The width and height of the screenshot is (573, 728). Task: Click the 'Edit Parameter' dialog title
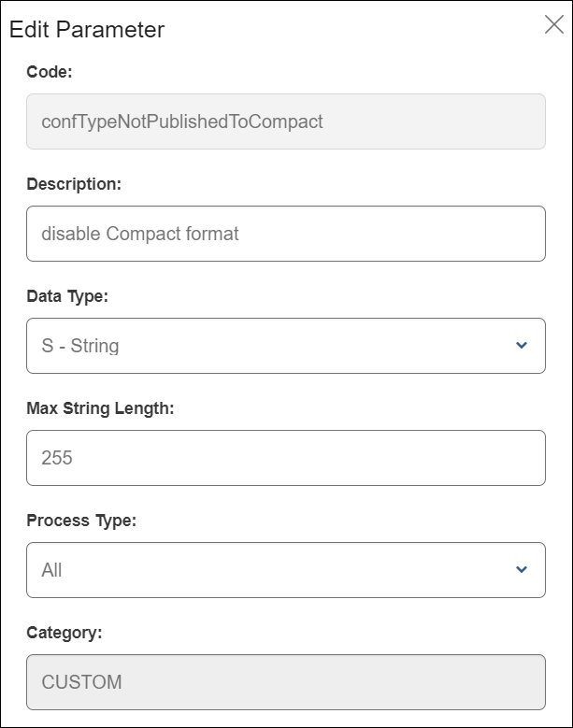87,30
